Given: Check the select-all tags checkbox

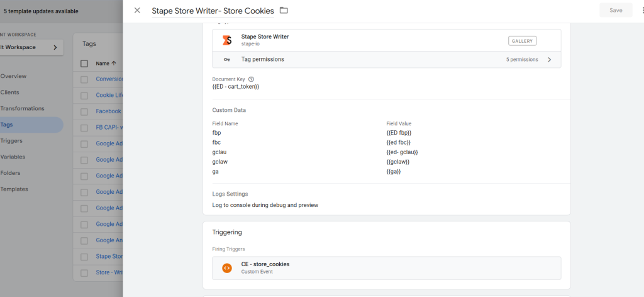Looking at the screenshot, I should point(84,64).
